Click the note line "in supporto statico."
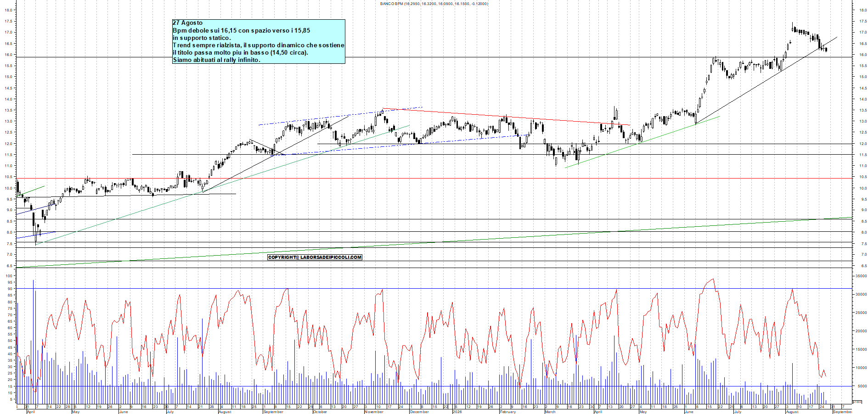This screenshot has height=414, width=868. pyautogui.click(x=202, y=38)
